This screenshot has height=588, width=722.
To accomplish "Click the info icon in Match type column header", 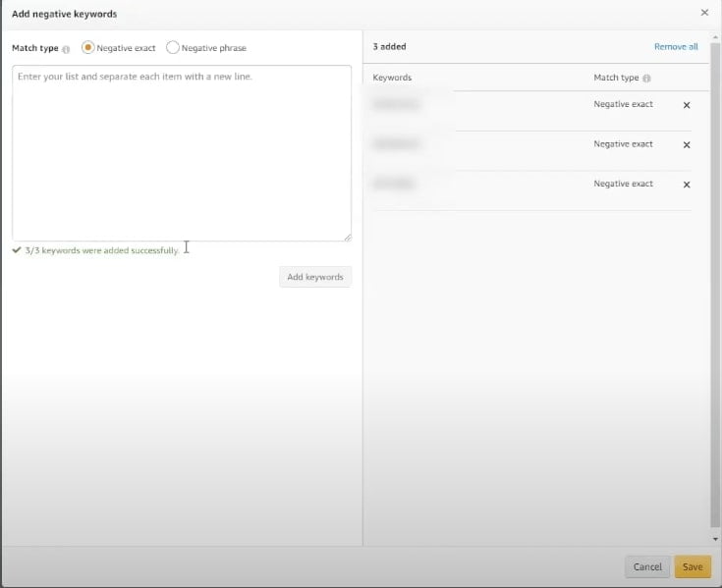I will coord(646,79).
